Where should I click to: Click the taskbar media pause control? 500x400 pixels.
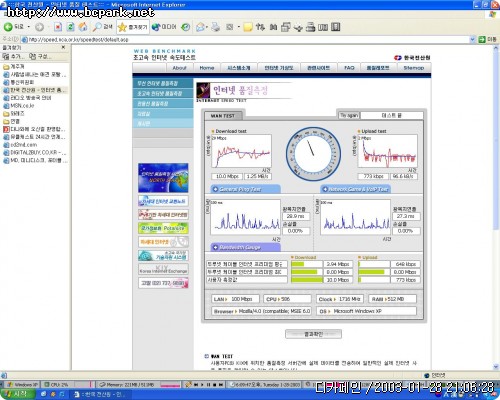(208, 385)
